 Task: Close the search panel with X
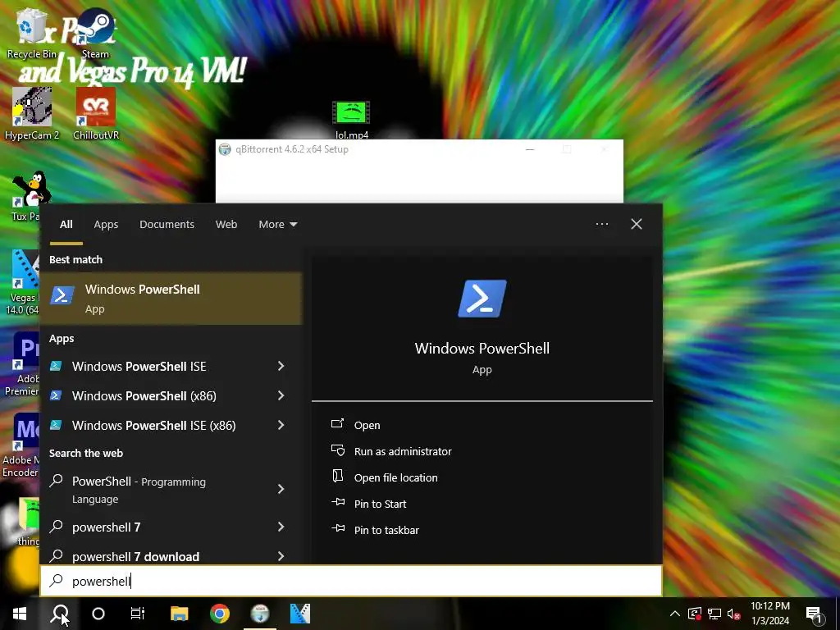(x=637, y=224)
